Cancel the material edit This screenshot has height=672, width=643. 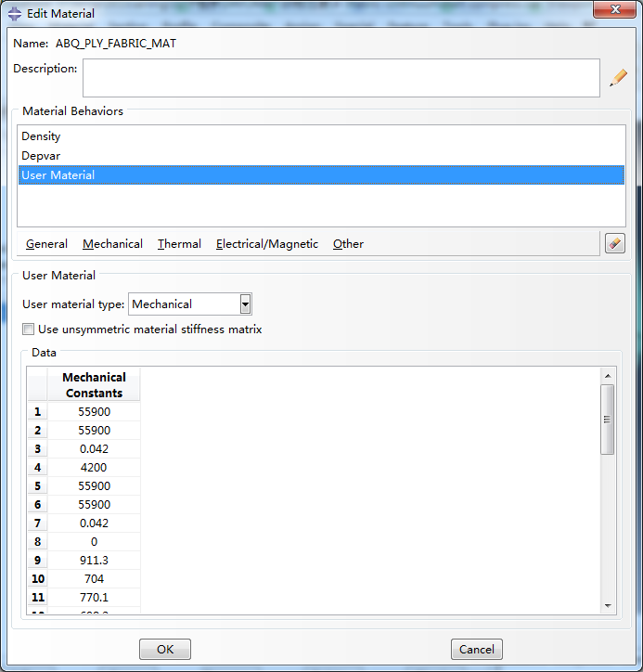pyautogui.click(x=476, y=650)
